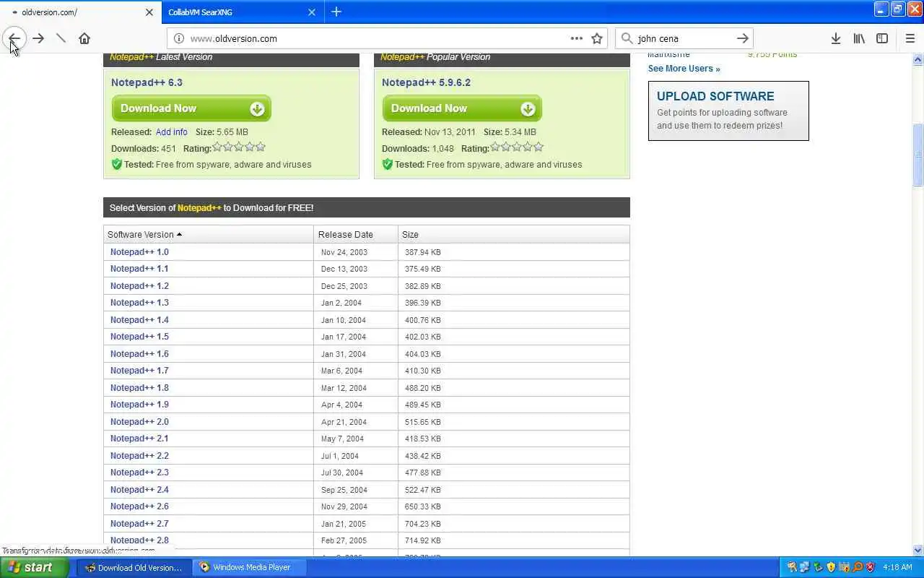
Task: Open Notepad++ 2.1 version link
Action: (x=139, y=439)
